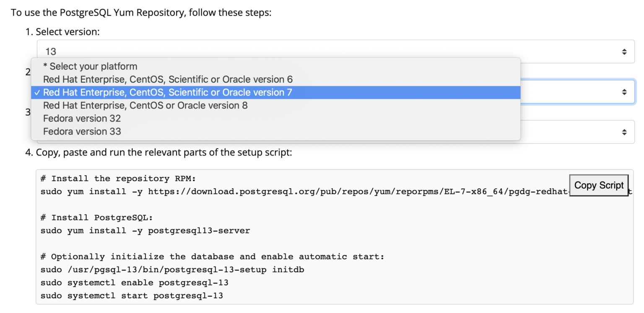
Task: Select Fedora version 33 option
Action: click(276, 131)
